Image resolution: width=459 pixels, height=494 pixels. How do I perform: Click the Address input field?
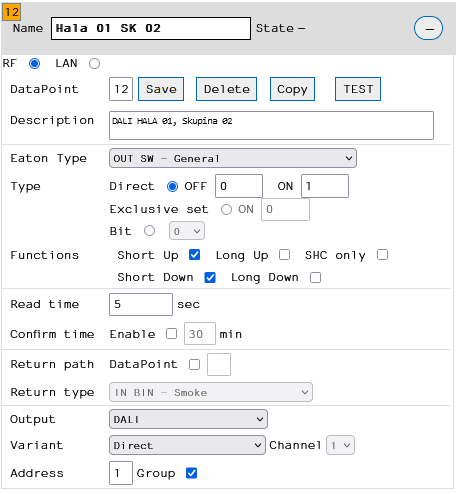pos(121,473)
